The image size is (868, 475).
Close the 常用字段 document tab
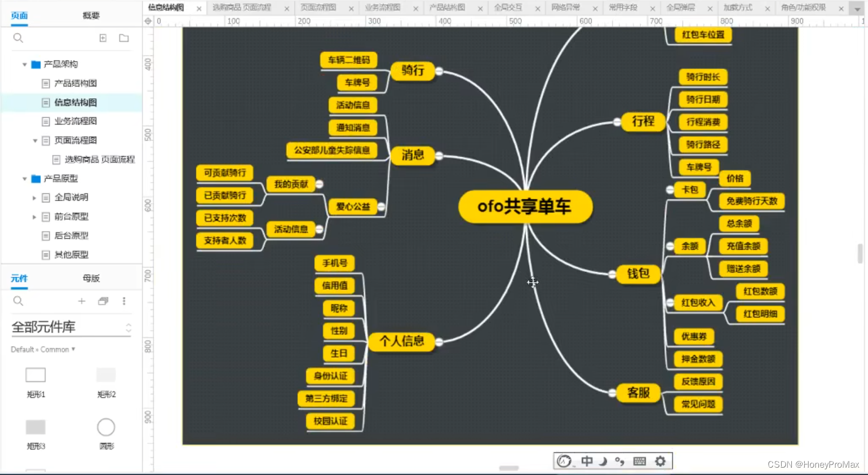coord(653,8)
